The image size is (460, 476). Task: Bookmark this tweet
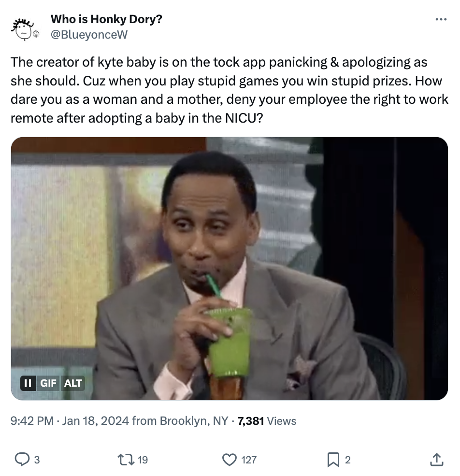(333, 460)
